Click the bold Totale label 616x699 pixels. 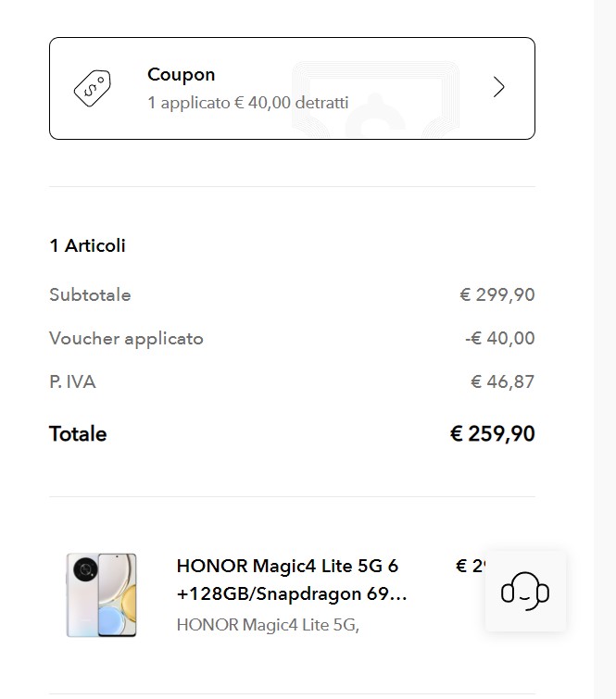coord(78,434)
